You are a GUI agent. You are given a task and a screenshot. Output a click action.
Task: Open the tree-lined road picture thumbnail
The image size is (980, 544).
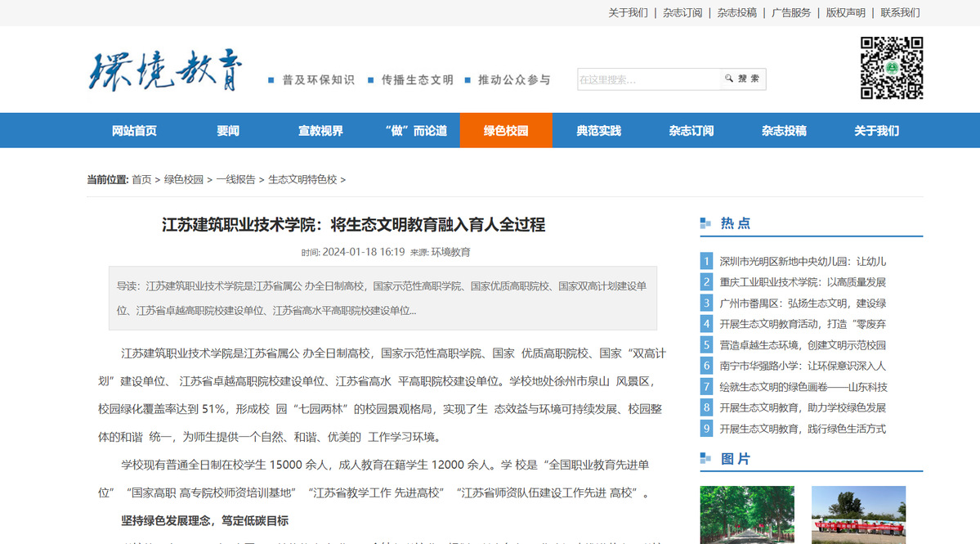[x=746, y=515]
